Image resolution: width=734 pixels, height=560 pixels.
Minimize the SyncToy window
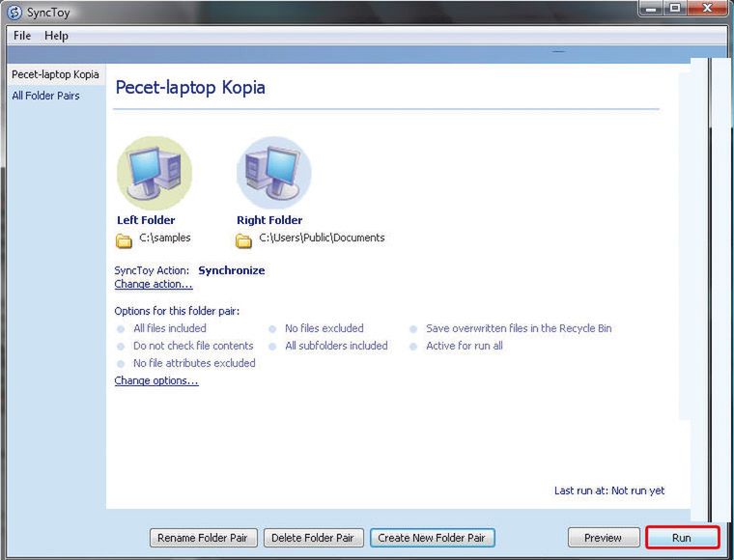pyautogui.click(x=651, y=8)
